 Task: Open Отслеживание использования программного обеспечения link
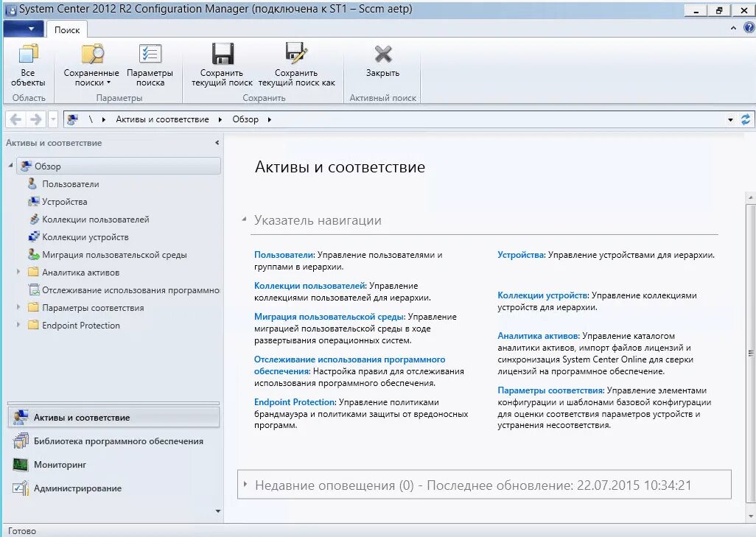349,365
